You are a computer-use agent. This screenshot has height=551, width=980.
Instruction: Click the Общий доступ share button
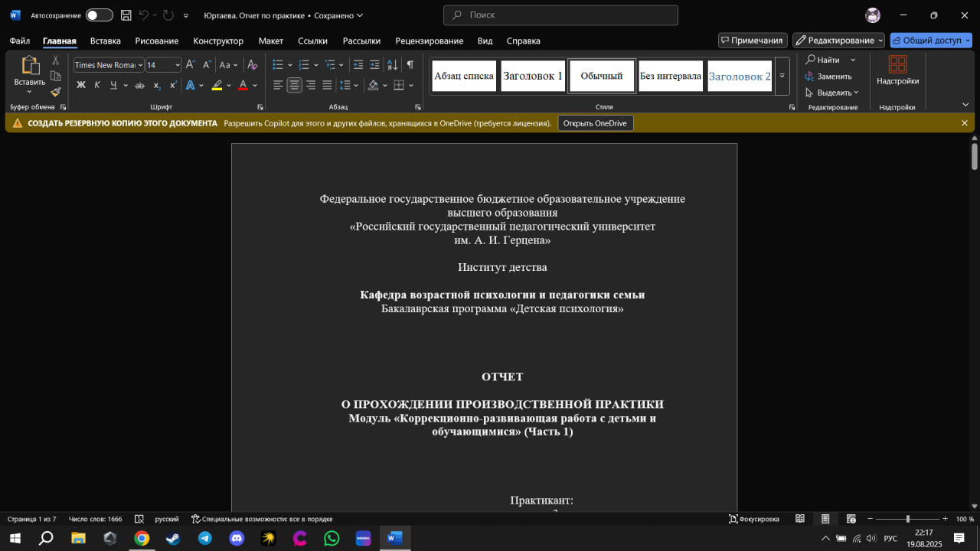point(930,41)
